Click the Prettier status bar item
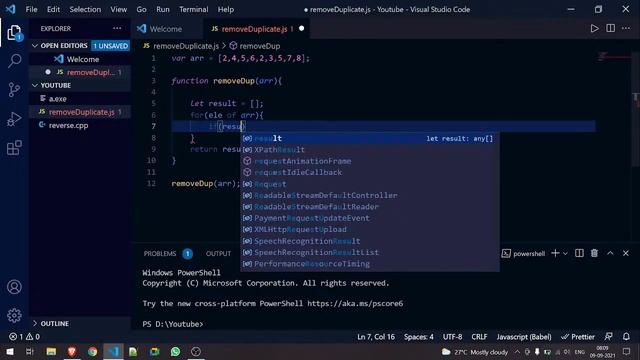 coord(578,337)
